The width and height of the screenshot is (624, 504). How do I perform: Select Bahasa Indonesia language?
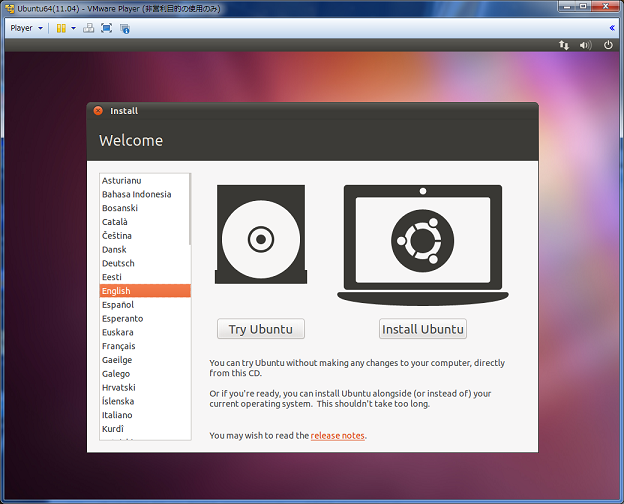point(145,194)
